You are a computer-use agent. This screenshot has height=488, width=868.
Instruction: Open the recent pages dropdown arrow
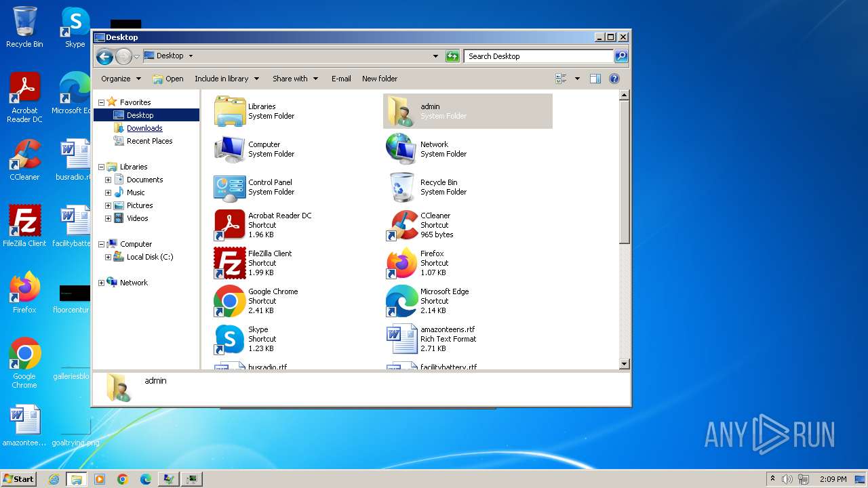(136, 56)
